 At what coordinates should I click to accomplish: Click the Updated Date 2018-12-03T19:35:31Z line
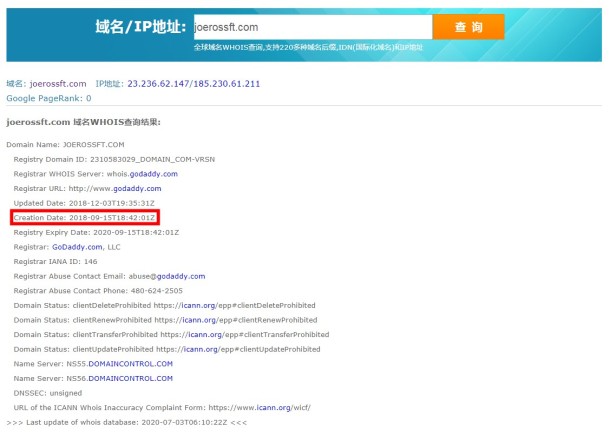pos(84,203)
